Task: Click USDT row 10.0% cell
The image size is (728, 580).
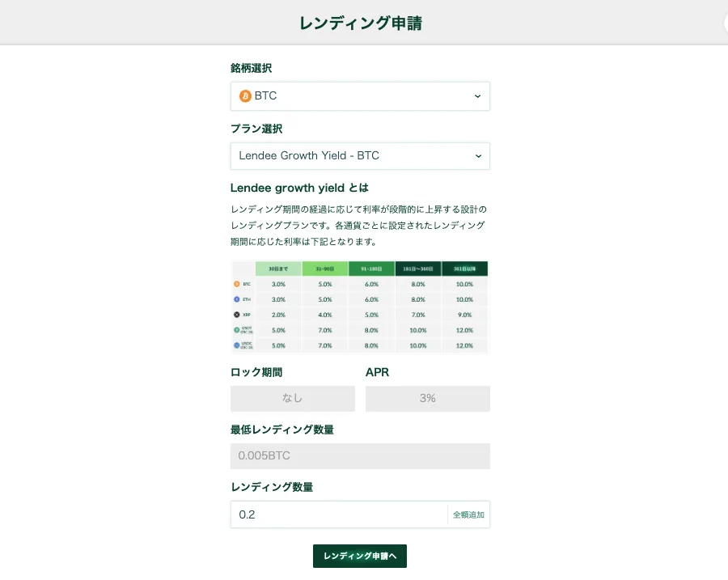Action: coord(418,330)
